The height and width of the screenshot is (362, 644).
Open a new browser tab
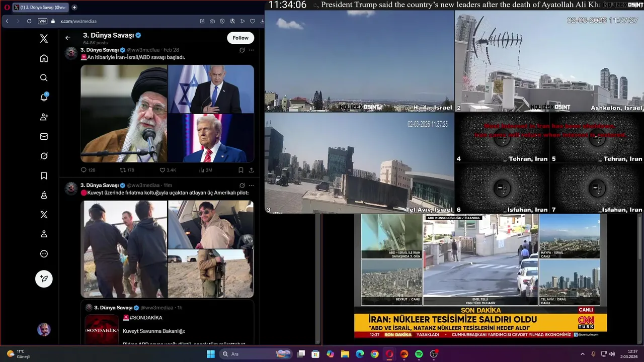(x=74, y=7)
